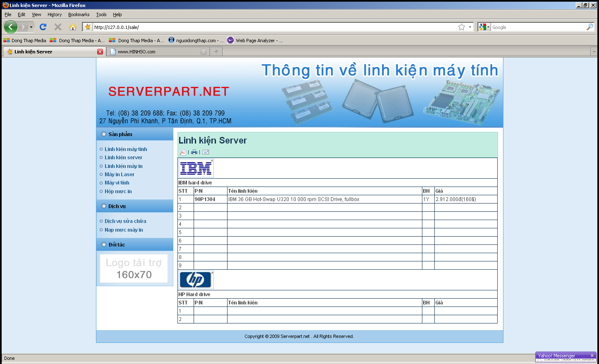Close the www.HINHSO.com tab
Viewport: 599px width, 364px height.
tap(204, 52)
